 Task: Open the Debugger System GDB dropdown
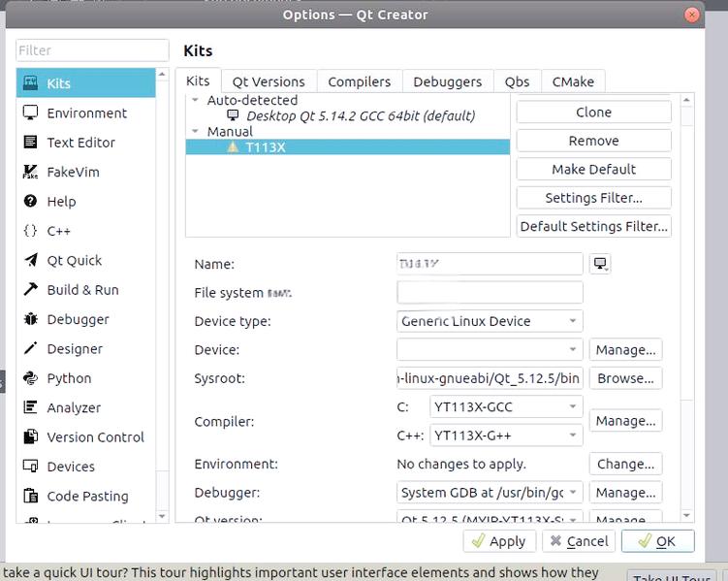point(490,493)
